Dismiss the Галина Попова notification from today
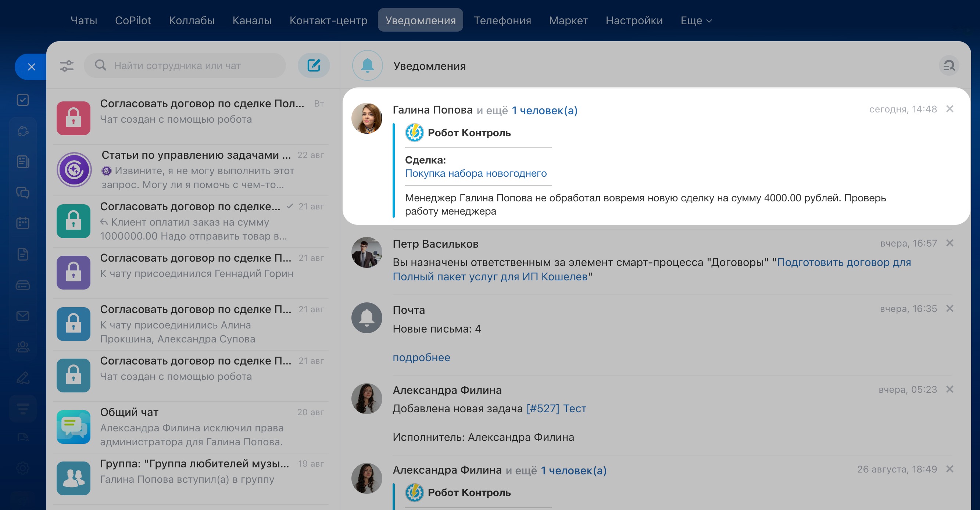The width and height of the screenshot is (980, 510). click(949, 109)
